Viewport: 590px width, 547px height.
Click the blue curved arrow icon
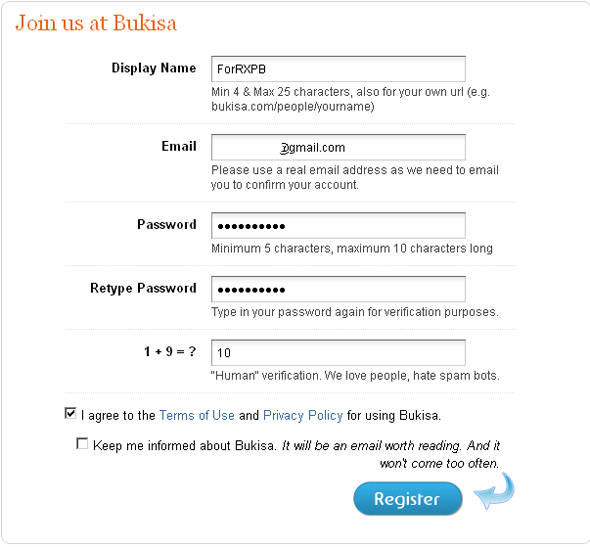tap(494, 491)
